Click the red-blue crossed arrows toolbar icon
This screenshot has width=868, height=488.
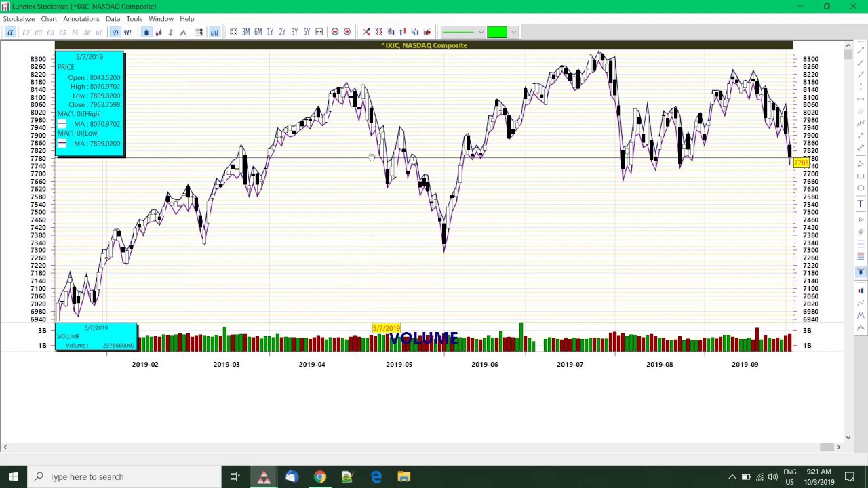366,32
